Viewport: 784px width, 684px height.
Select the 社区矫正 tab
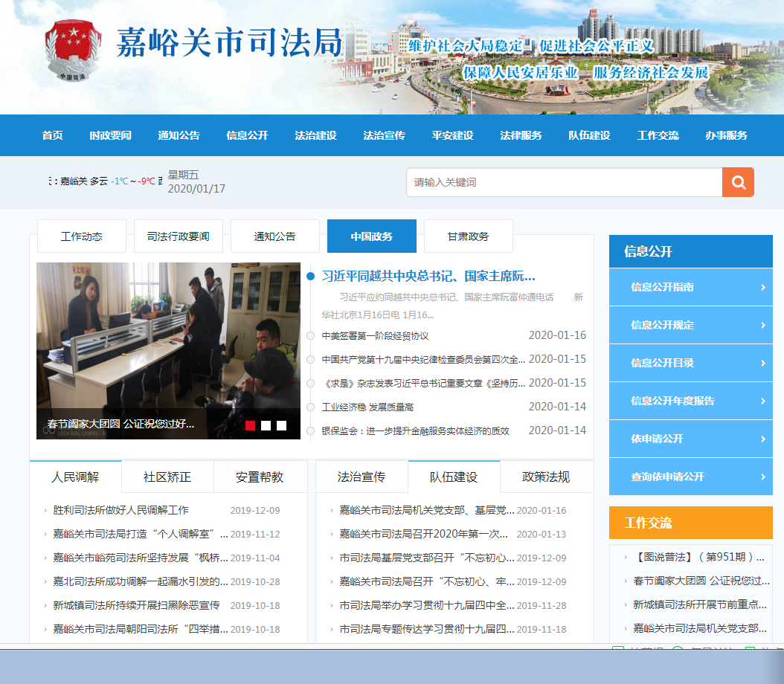coord(167,477)
